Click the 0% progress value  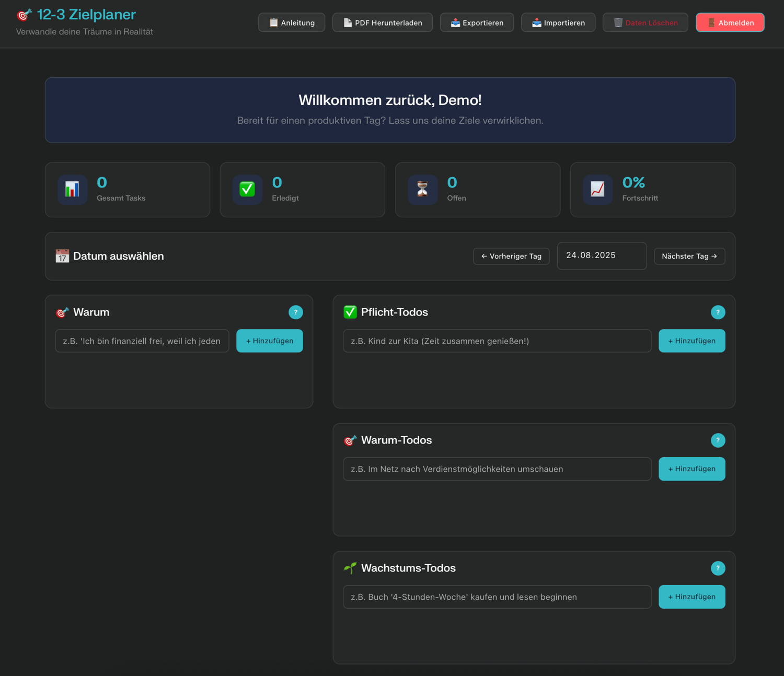click(x=633, y=182)
